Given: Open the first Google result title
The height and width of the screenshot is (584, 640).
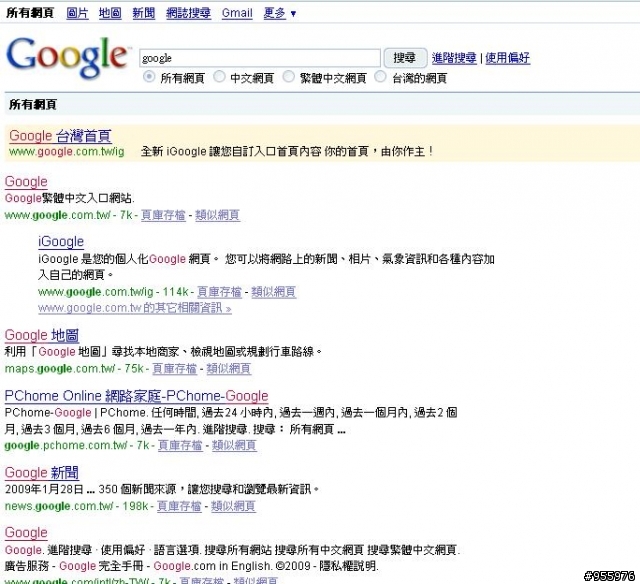Looking at the screenshot, I should (26, 182).
